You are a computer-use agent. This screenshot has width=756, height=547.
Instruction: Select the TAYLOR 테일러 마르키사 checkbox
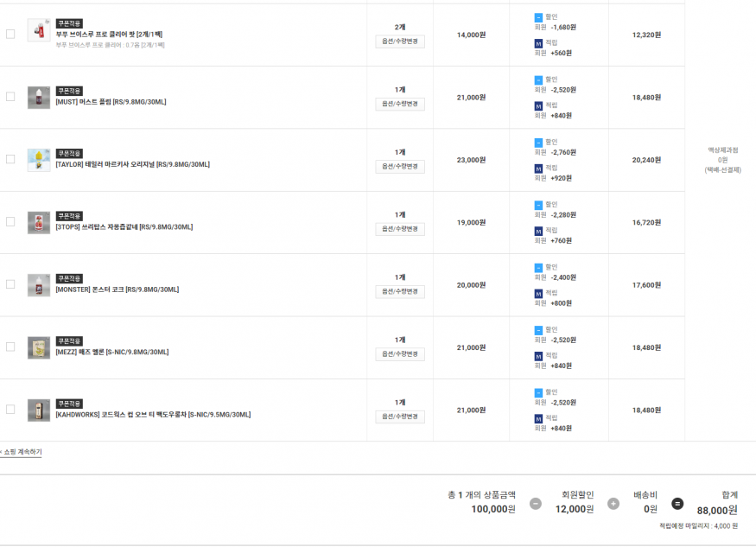[x=10, y=159]
